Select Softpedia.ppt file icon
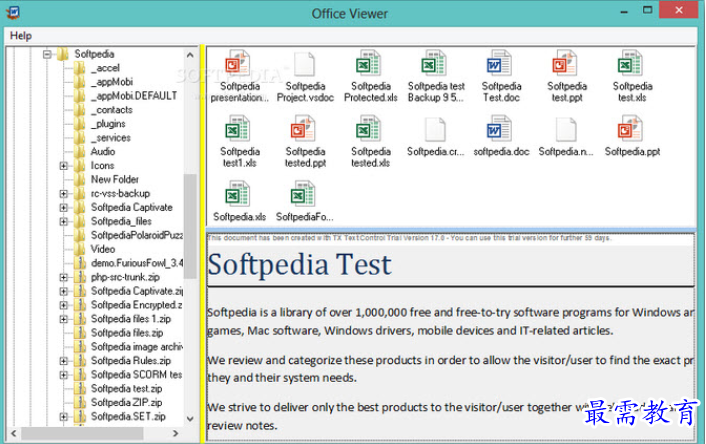 click(631, 129)
